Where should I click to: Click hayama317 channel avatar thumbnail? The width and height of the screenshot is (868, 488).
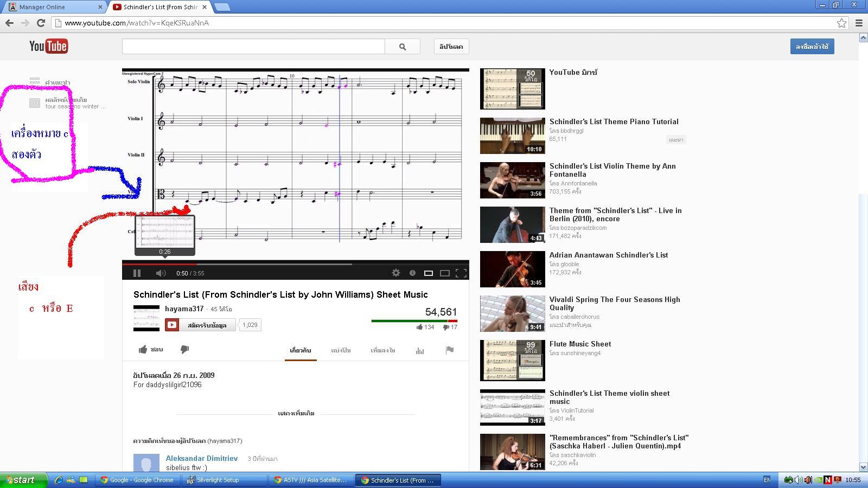tap(146, 318)
